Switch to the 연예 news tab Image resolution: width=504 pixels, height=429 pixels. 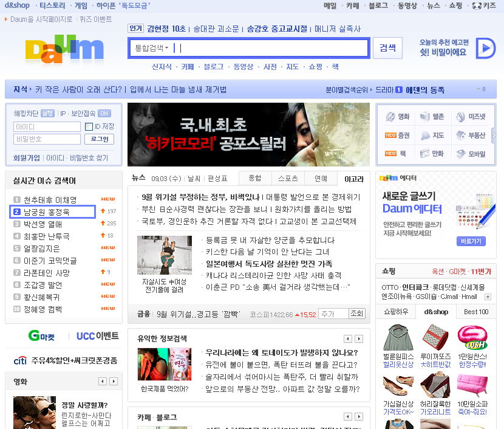[x=321, y=178]
